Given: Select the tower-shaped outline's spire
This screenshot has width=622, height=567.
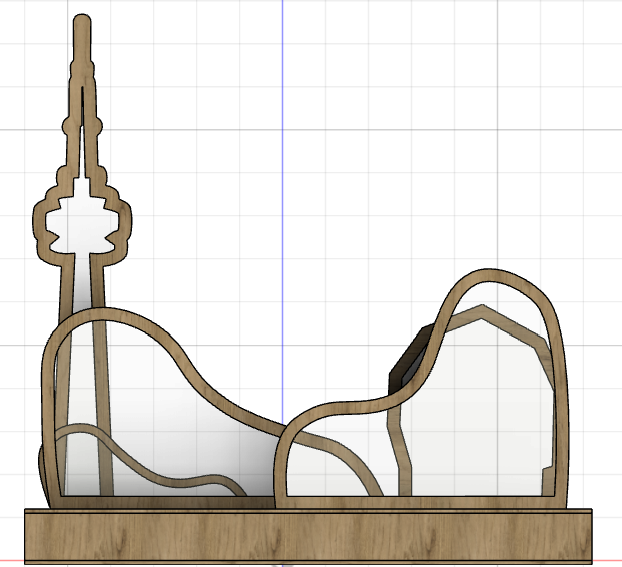Looking at the screenshot, I should pyautogui.click(x=82, y=38).
